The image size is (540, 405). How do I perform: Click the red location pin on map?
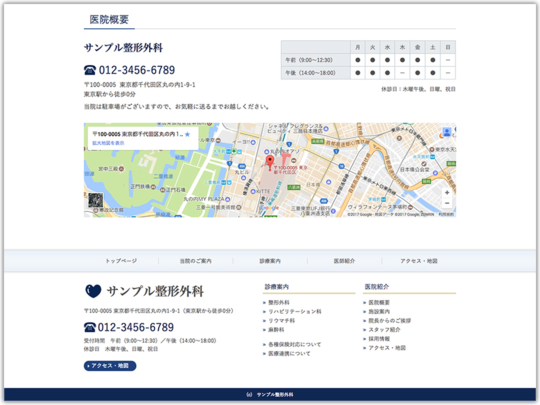pyautogui.click(x=270, y=162)
